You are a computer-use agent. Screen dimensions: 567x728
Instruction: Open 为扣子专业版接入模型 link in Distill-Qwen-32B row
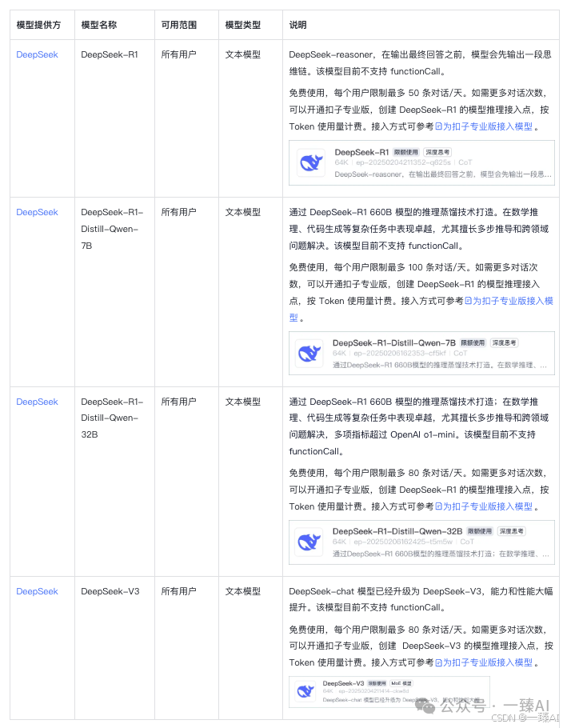484,506
